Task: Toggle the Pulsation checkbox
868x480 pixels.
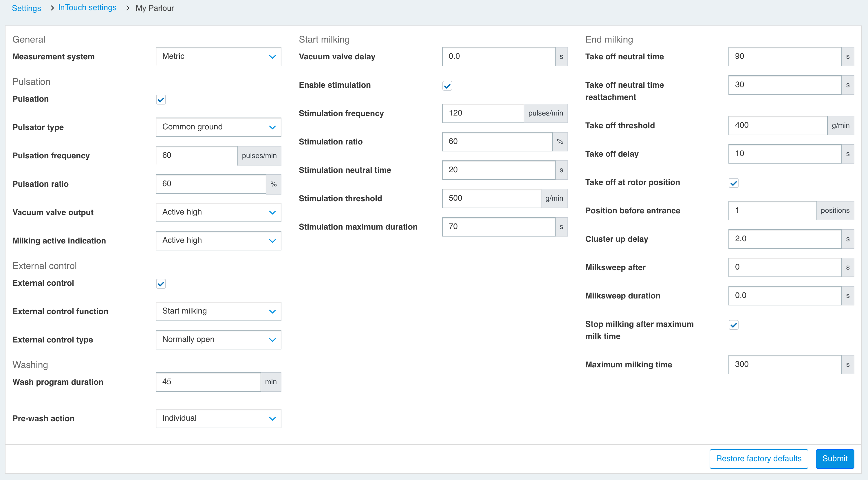Action: click(161, 100)
